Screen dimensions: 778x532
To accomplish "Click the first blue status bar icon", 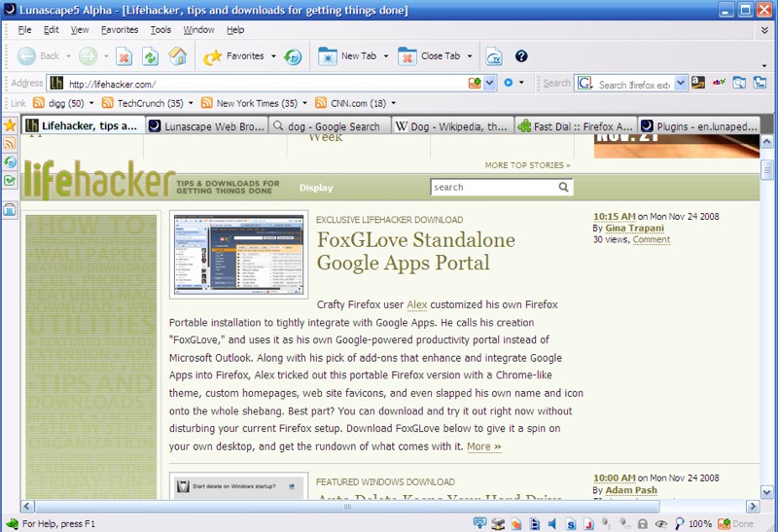I will pos(479,523).
